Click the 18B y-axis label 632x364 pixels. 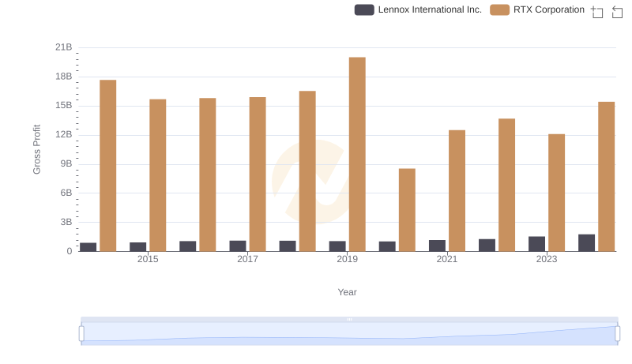click(x=64, y=77)
